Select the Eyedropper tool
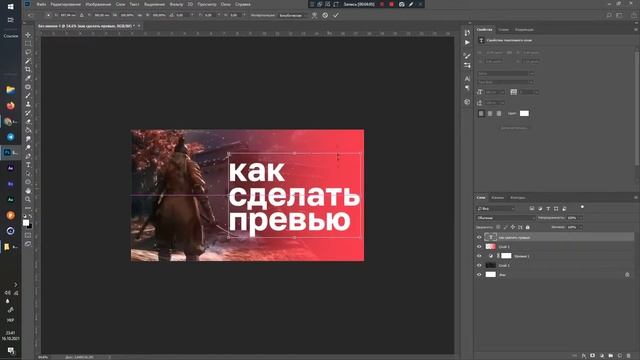This screenshot has width=640, height=360. tap(28, 78)
